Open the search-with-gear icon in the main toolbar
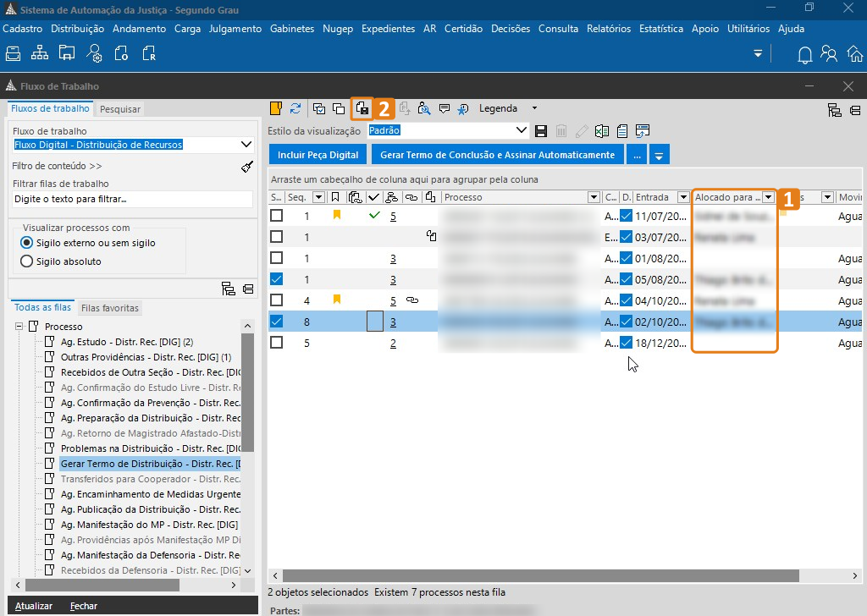This screenshot has height=616, width=867. click(x=94, y=53)
